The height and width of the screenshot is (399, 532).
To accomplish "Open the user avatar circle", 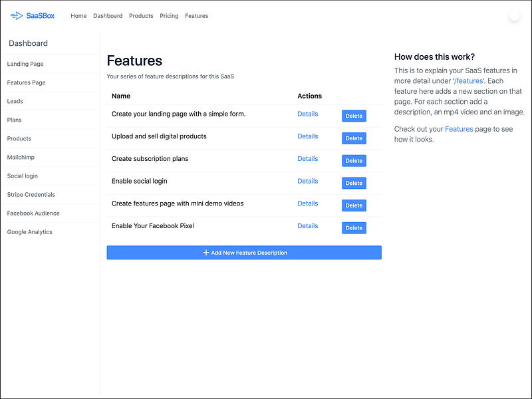I will point(514,16).
